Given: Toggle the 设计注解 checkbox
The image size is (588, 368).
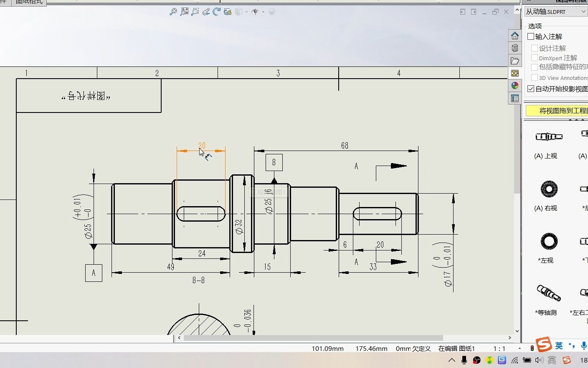Looking at the screenshot, I should pyautogui.click(x=535, y=48).
